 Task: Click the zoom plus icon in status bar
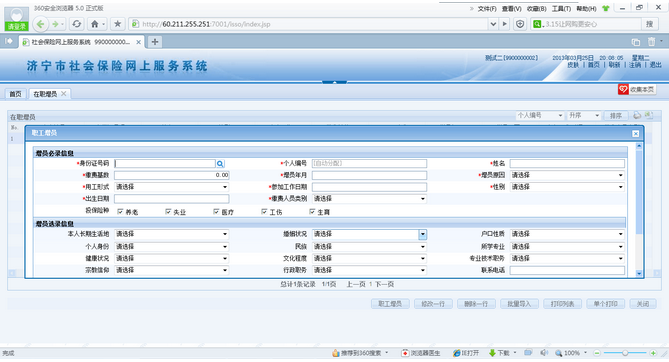(x=653, y=353)
